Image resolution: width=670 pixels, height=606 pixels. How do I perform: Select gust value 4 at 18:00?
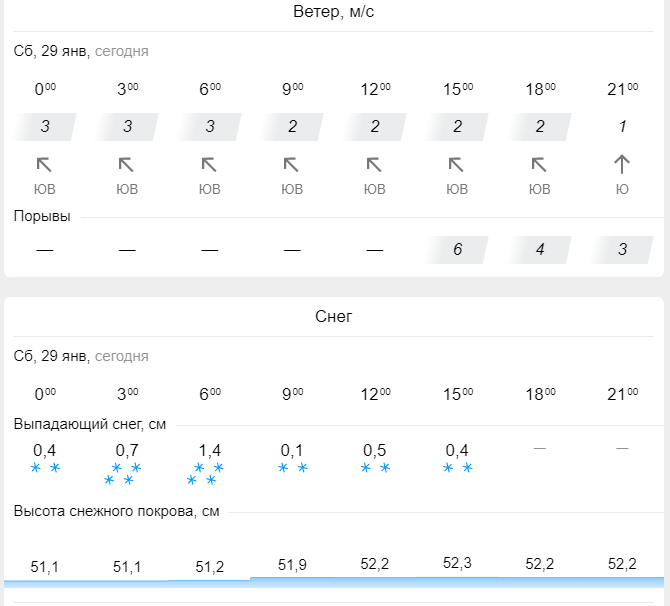point(540,249)
